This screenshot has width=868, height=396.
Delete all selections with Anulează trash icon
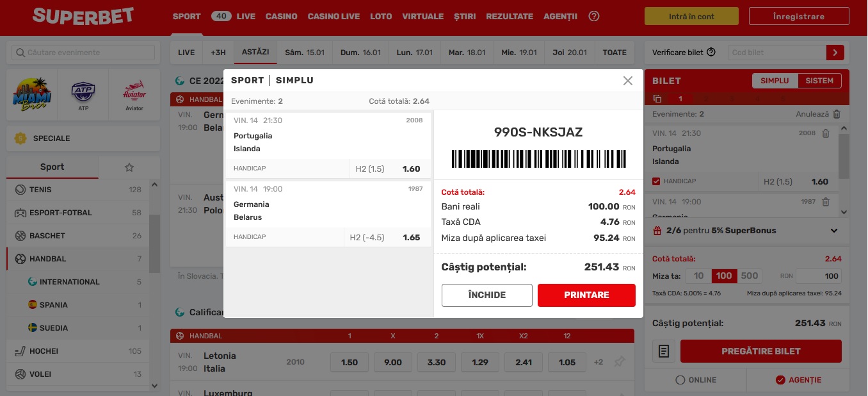[837, 114]
